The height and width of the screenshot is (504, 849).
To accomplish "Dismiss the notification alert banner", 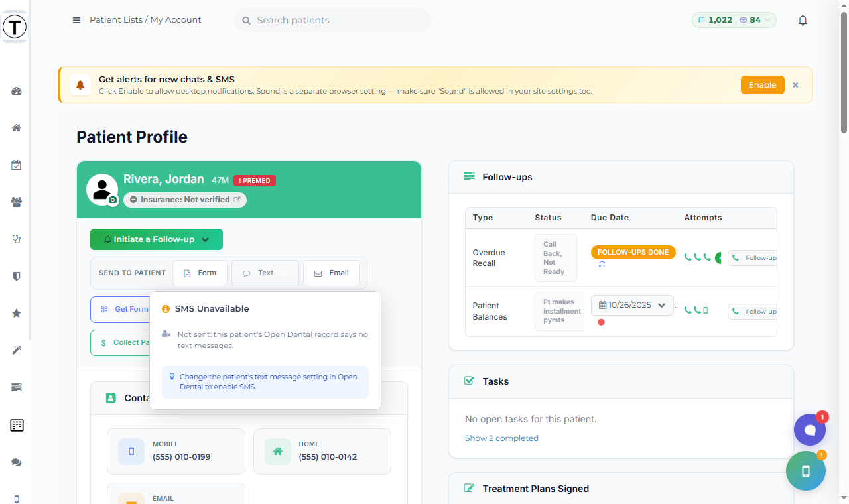I will coord(795,85).
